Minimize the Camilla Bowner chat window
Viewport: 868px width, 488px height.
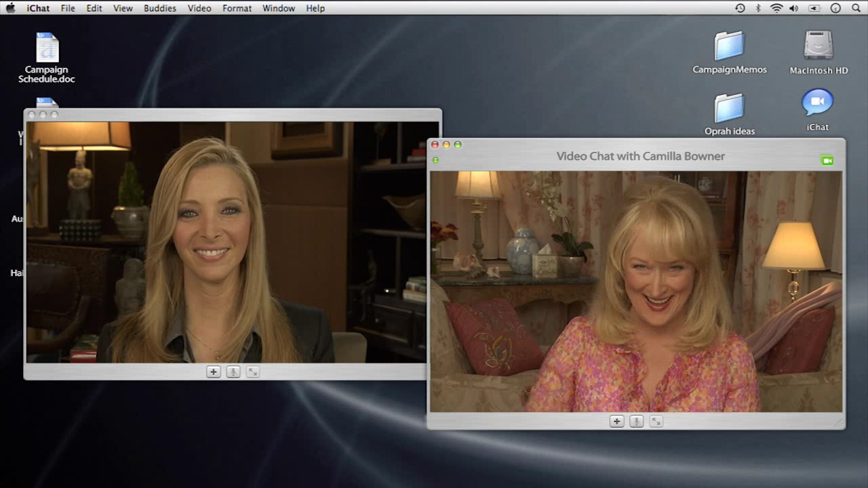pos(446,144)
